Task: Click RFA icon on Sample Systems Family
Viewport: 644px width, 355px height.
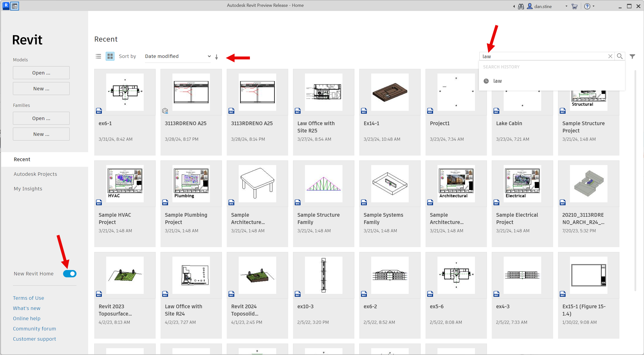Action: pos(364,202)
